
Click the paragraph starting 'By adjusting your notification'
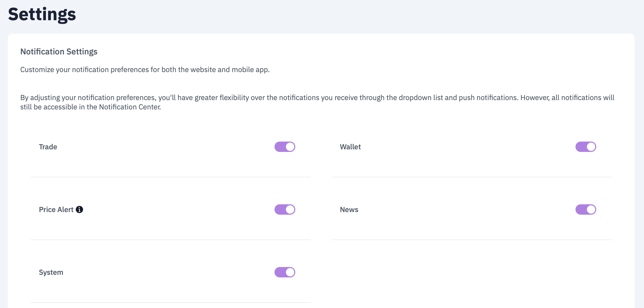[x=317, y=102]
